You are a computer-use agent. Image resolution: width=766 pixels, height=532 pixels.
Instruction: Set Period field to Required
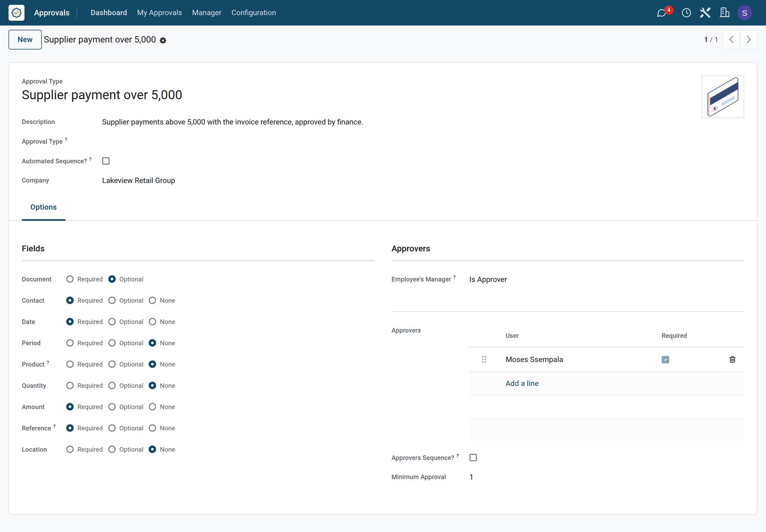point(70,343)
